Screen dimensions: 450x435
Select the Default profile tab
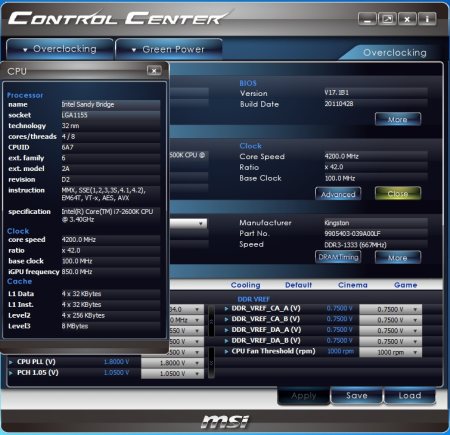(298, 285)
